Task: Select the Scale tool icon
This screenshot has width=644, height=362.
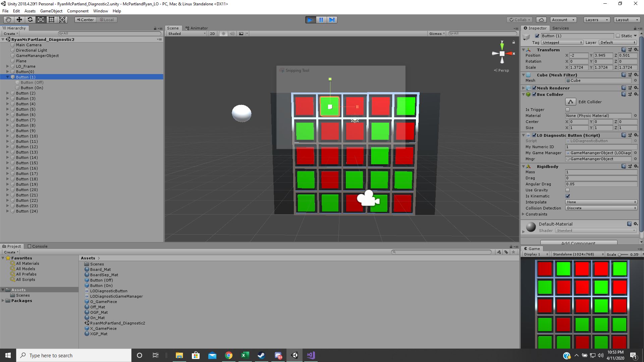Action: pos(41,20)
